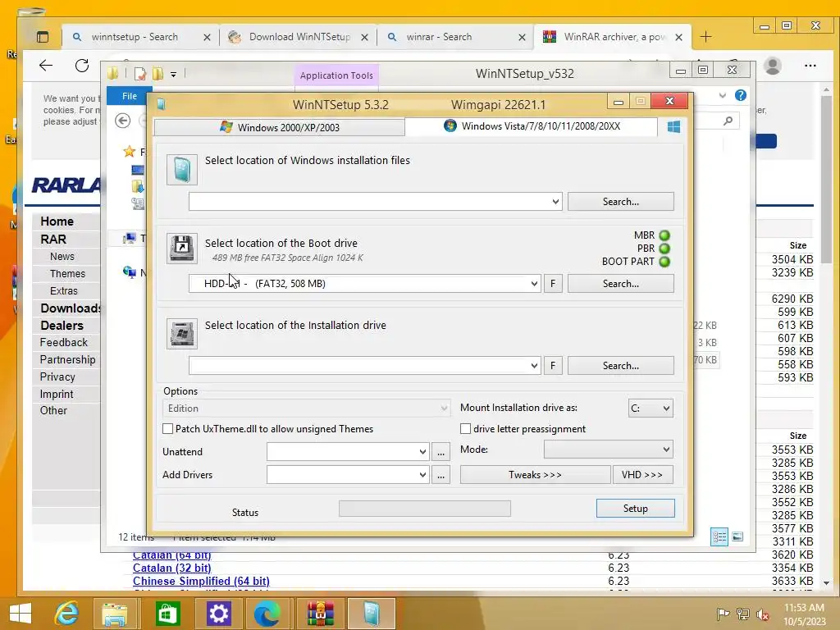Go back with the browser back arrow

pyautogui.click(x=46, y=66)
